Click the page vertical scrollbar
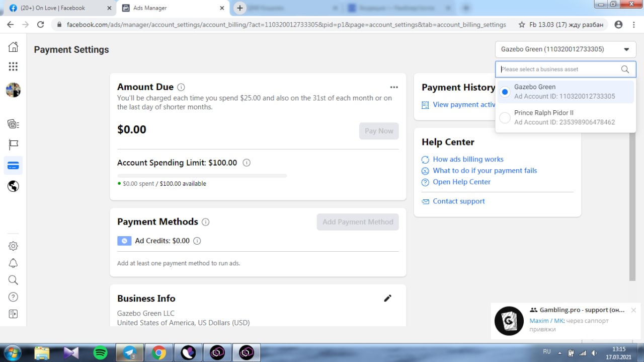Viewport: 644px width, 362px height. [x=632, y=206]
